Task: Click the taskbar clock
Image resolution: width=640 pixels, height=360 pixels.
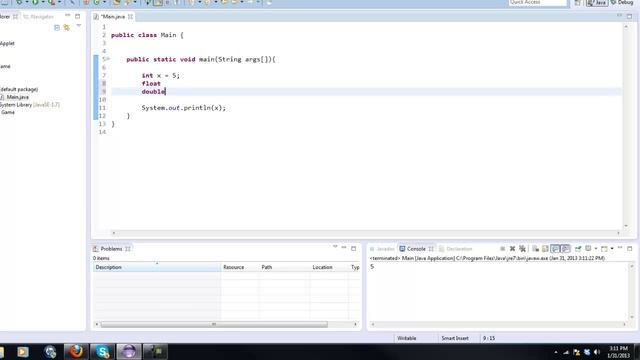Action: pos(618,352)
